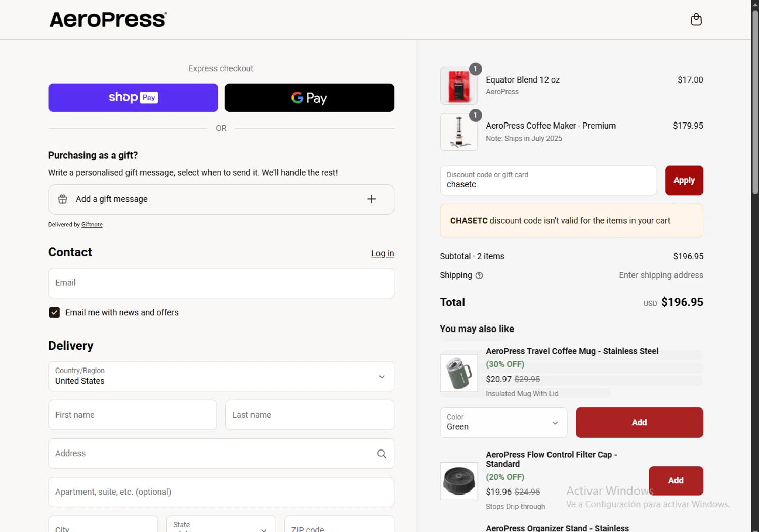Image resolution: width=759 pixels, height=532 pixels.
Task: Click the $179.95 price
Action: tap(688, 126)
